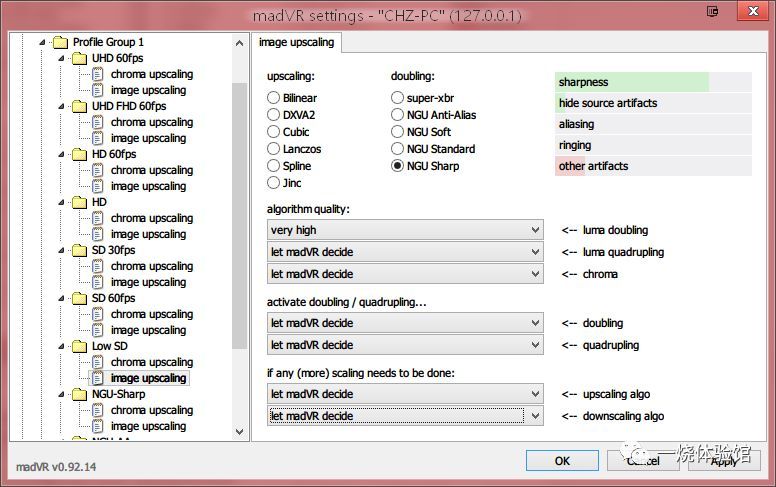Click page icon of image upscaling under UHD FHD 60fps
This screenshot has height=487, width=776.
(x=97, y=138)
